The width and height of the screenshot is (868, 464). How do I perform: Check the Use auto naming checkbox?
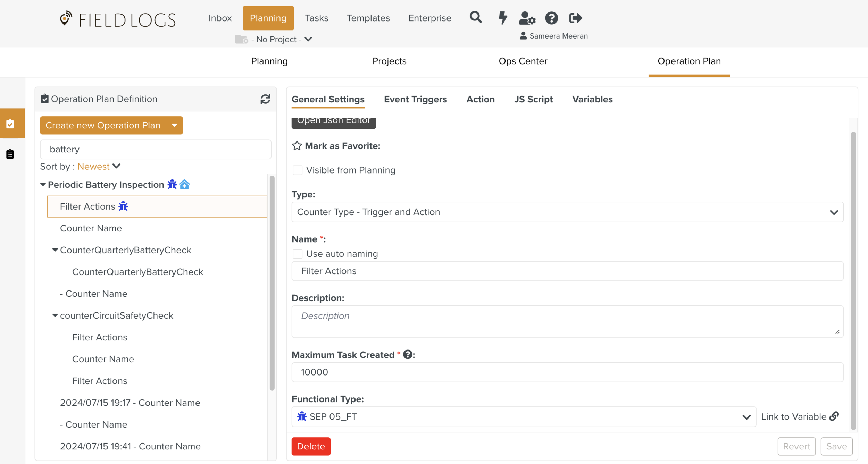(298, 254)
